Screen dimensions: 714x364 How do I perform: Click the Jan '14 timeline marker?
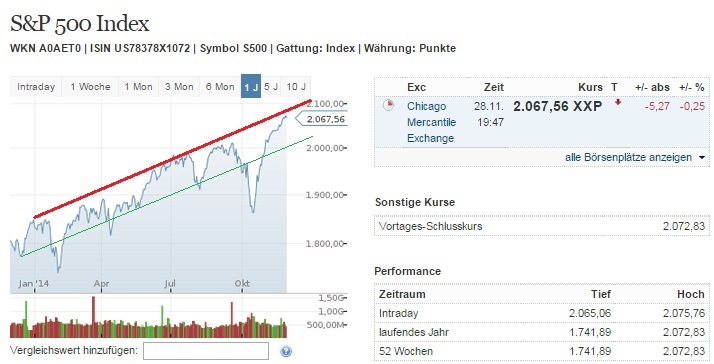[x=34, y=283]
